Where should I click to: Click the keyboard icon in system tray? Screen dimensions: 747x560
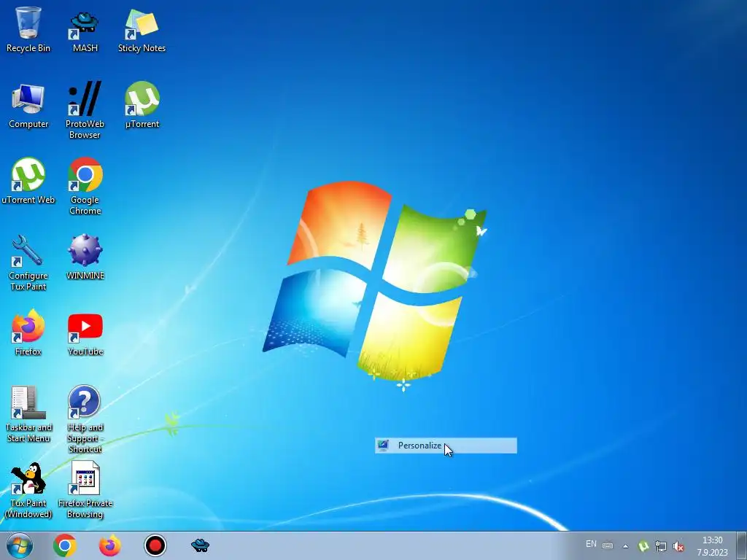tap(608, 545)
